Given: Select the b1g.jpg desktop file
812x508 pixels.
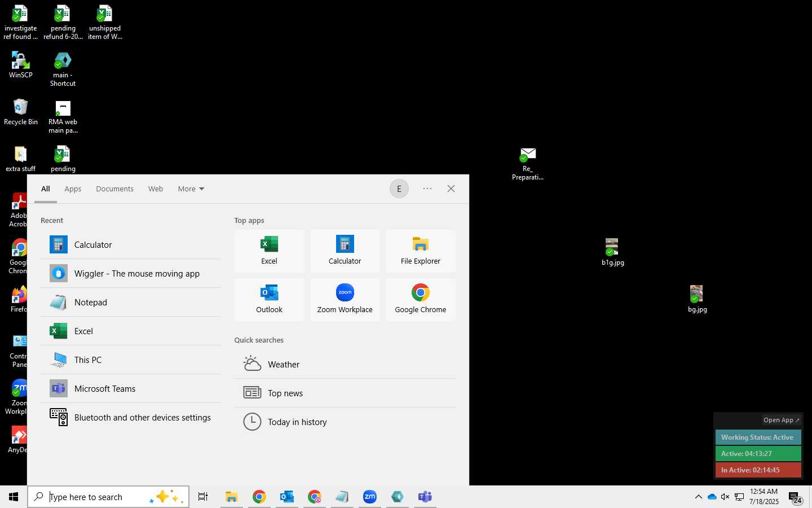Looking at the screenshot, I should point(612,252).
